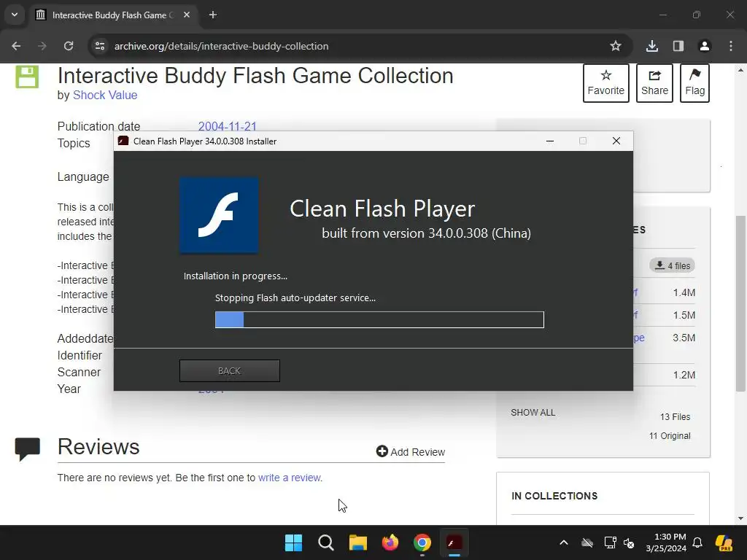Click the installer progress bar
Viewport: 747px width, 560px height.
click(x=379, y=319)
